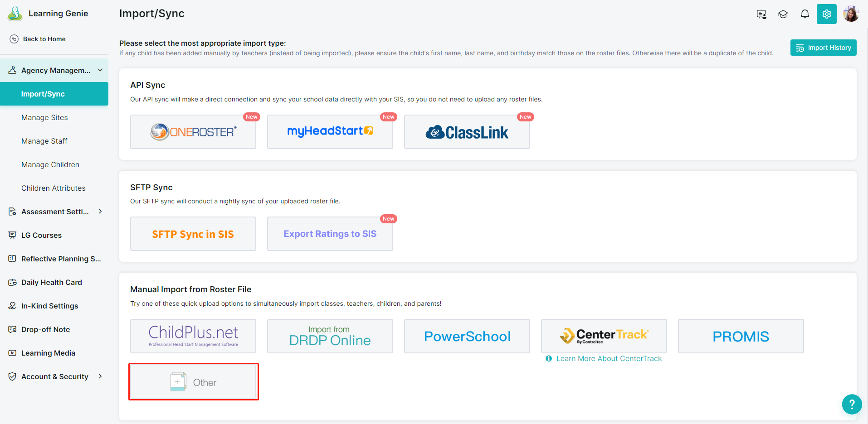The image size is (868, 424).
Task: Click the 'Please select the most appropriate import type' text
Action: click(203, 43)
